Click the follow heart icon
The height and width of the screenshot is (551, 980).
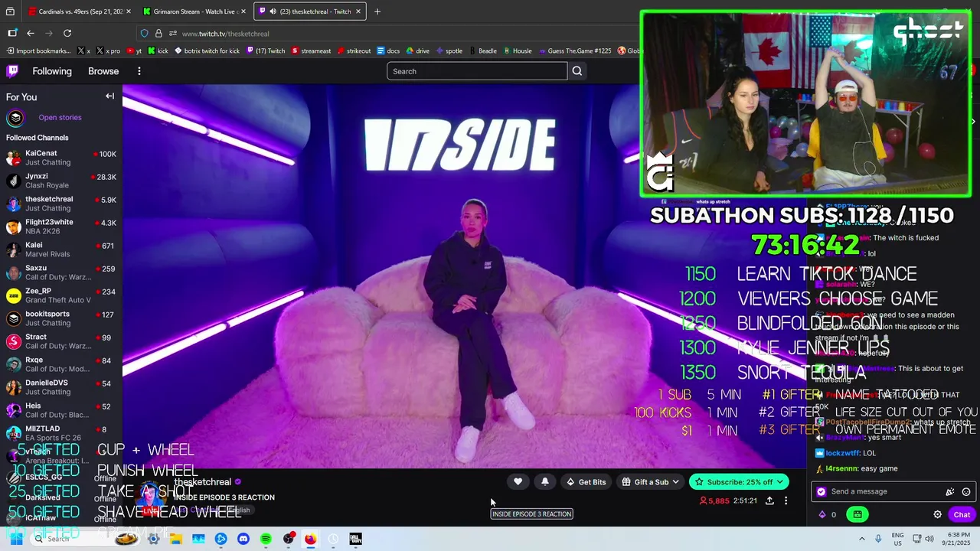pos(518,481)
